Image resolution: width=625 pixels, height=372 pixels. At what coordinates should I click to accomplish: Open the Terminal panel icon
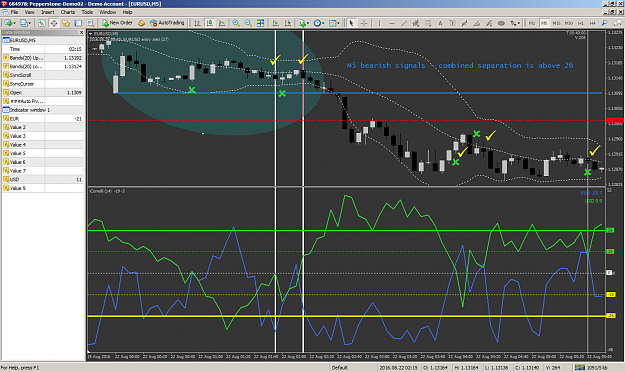(78, 23)
